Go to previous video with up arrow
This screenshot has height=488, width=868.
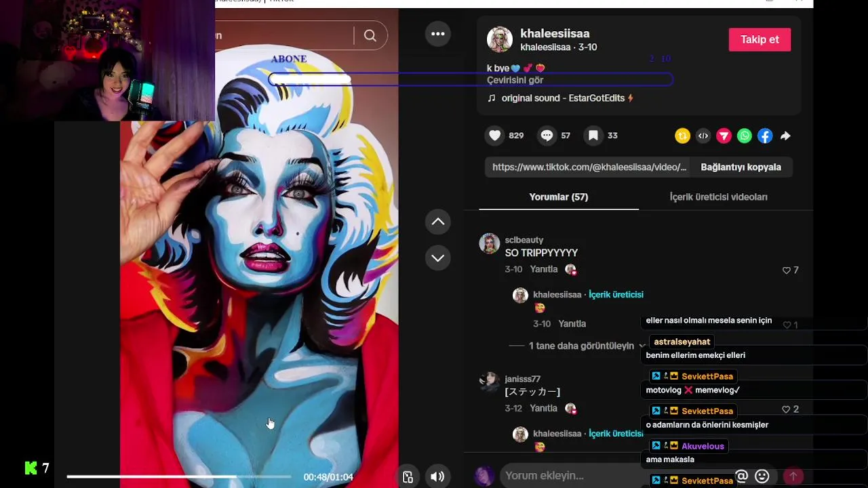tap(438, 222)
